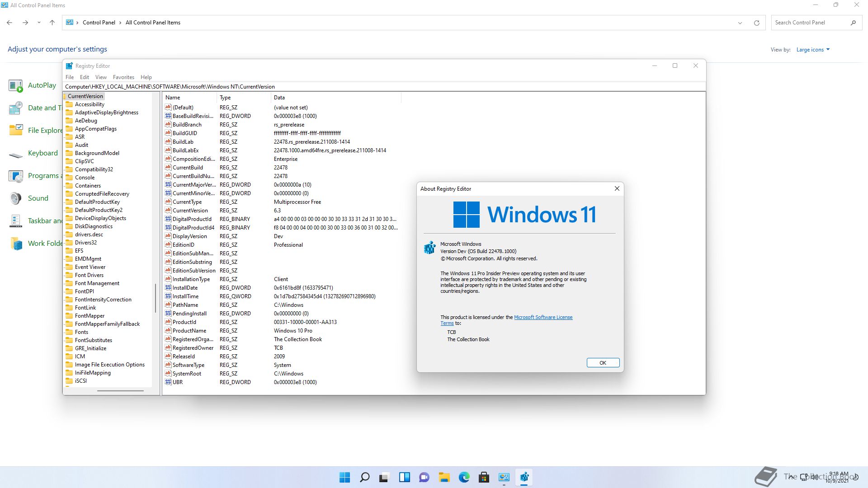Open Task View on the taskbar

pos(384,477)
